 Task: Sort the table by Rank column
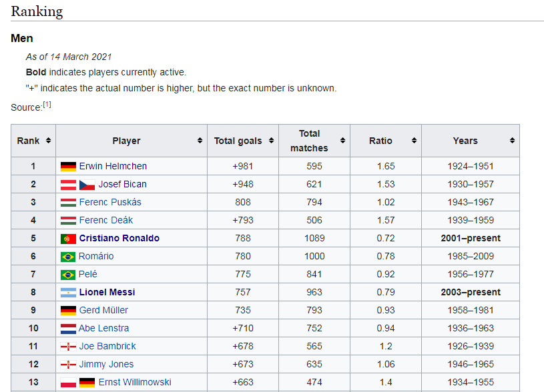point(49,141)
